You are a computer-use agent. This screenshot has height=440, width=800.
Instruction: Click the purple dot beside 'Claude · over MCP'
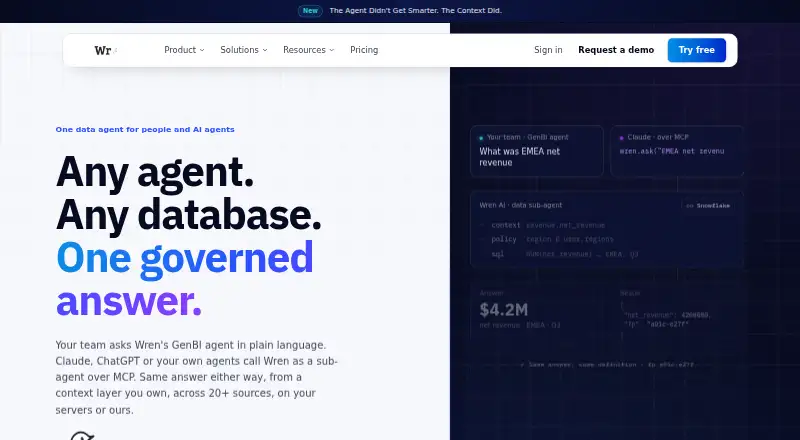pos(621,138)
